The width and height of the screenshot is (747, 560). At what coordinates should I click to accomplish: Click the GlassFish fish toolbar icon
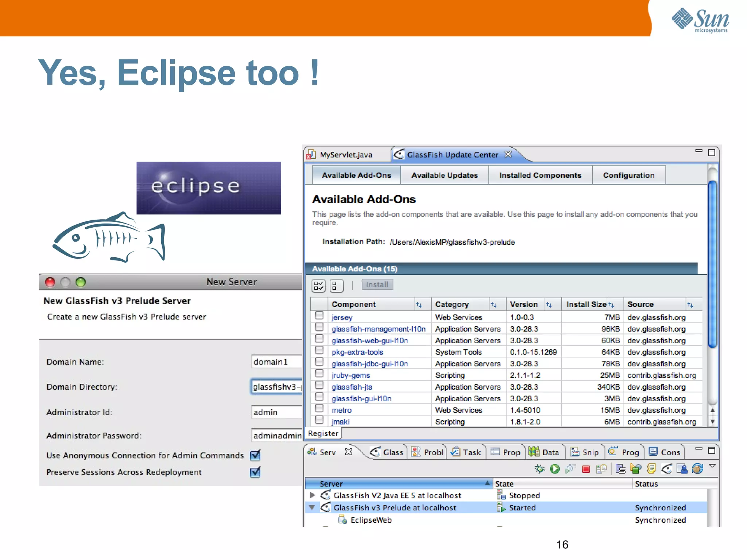point(667,469)
